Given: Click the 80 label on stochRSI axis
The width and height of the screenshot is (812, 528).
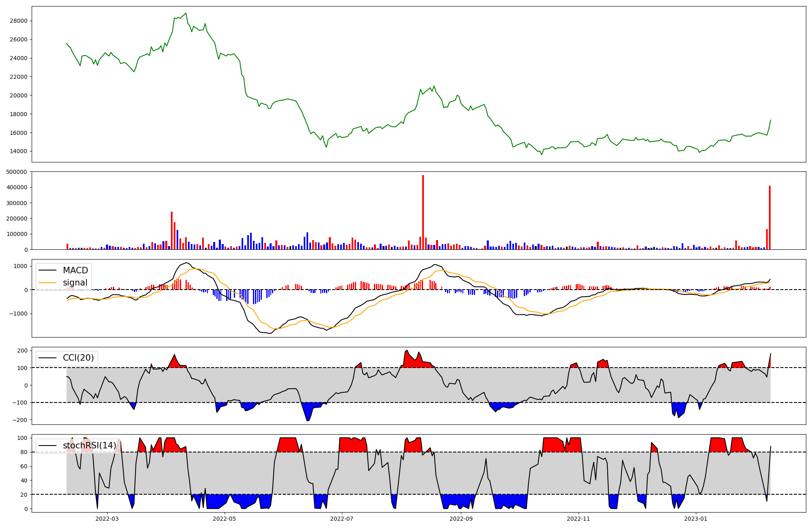Looking at the screenshot, I should tap(24, 452).
